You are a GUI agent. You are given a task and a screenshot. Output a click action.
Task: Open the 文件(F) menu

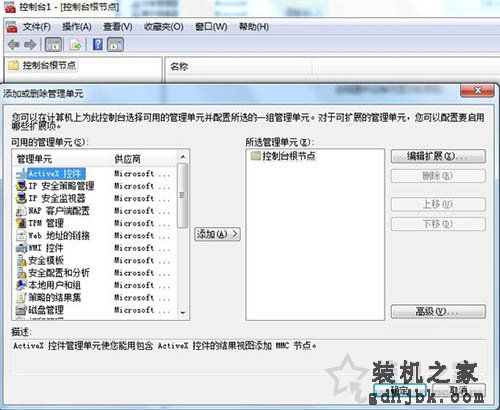tap(37, 27)
